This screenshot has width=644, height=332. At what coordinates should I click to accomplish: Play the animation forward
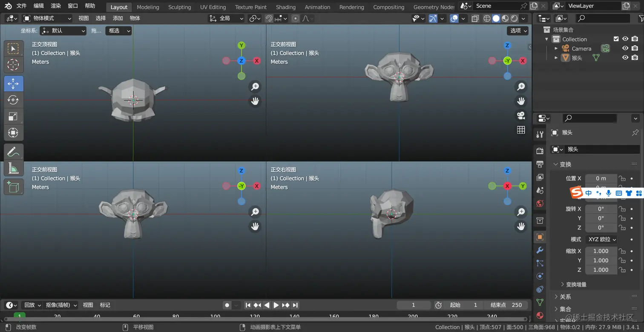tap(276, 305)
